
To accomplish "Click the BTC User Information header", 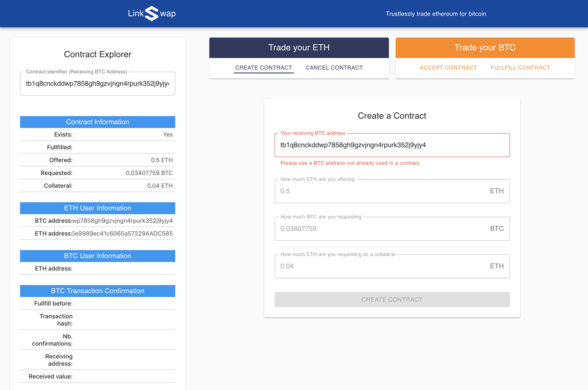I will coord(97,256).
